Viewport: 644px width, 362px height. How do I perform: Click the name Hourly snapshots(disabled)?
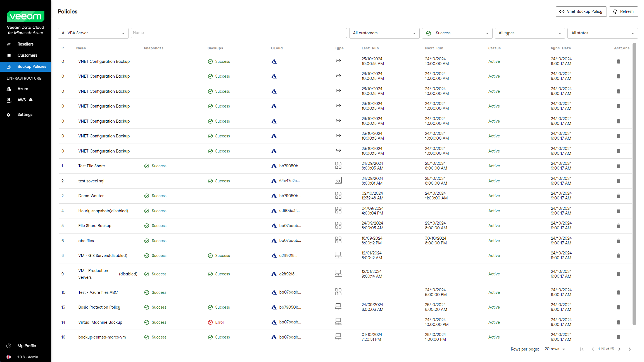coord(103,211)
